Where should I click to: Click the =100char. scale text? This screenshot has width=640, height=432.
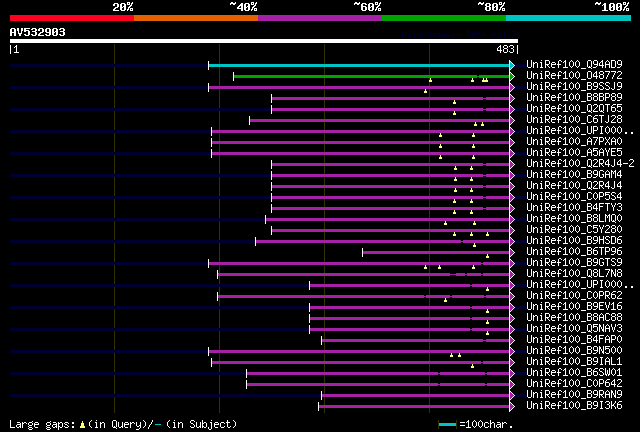[x=486, y=425]
